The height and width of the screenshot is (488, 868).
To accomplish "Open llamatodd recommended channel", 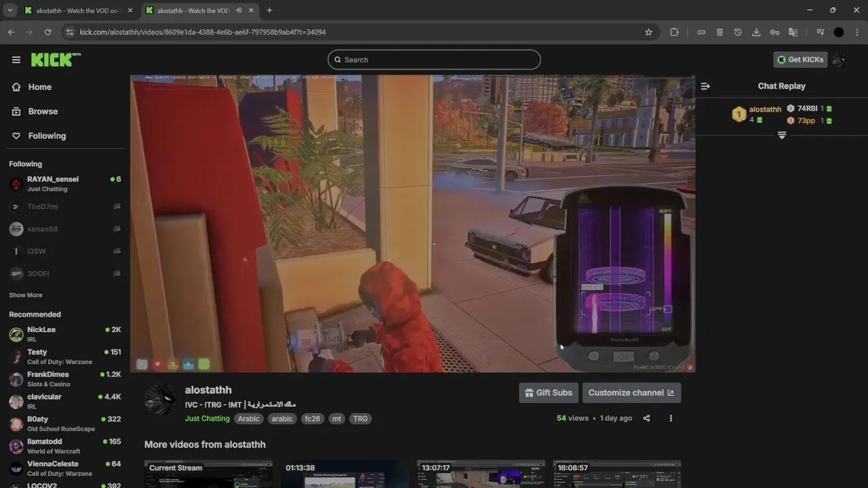I will click(x=65, y=446).
